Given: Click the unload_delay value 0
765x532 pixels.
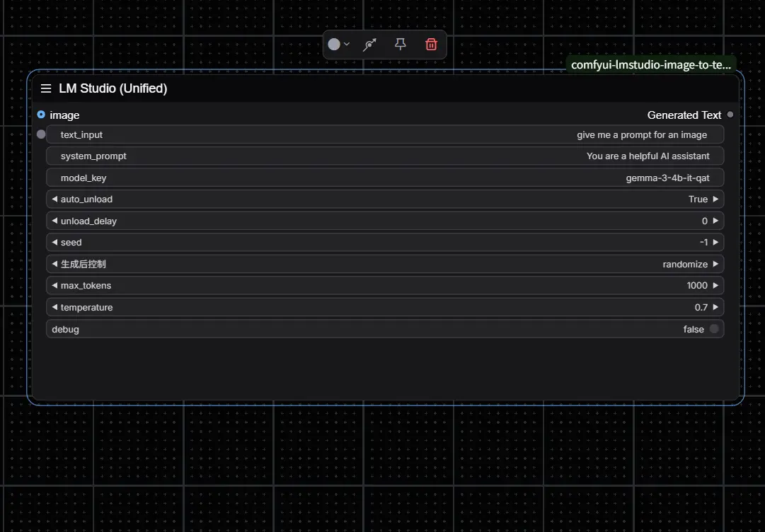Looking at the screenshot, I should pyautogui.click(x=705, y=221).
